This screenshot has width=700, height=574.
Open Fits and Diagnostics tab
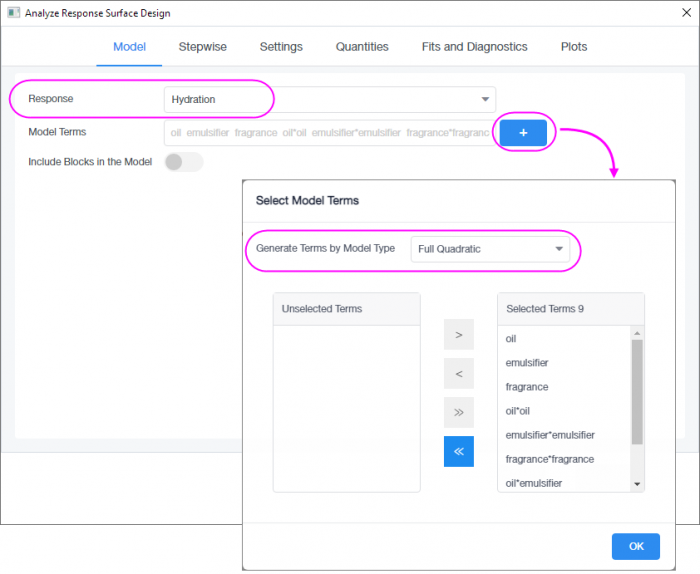click(x=474, y=47)
